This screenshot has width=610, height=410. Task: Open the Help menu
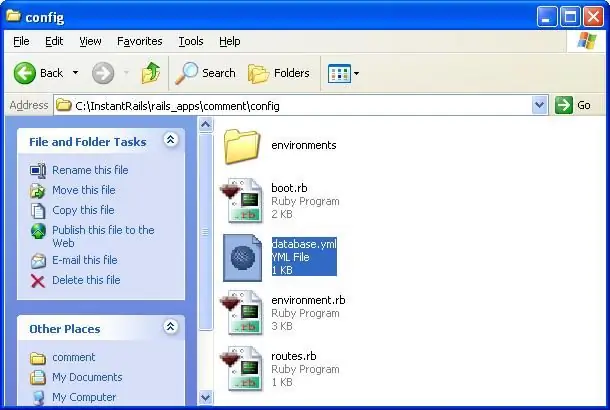coord(230,41)
